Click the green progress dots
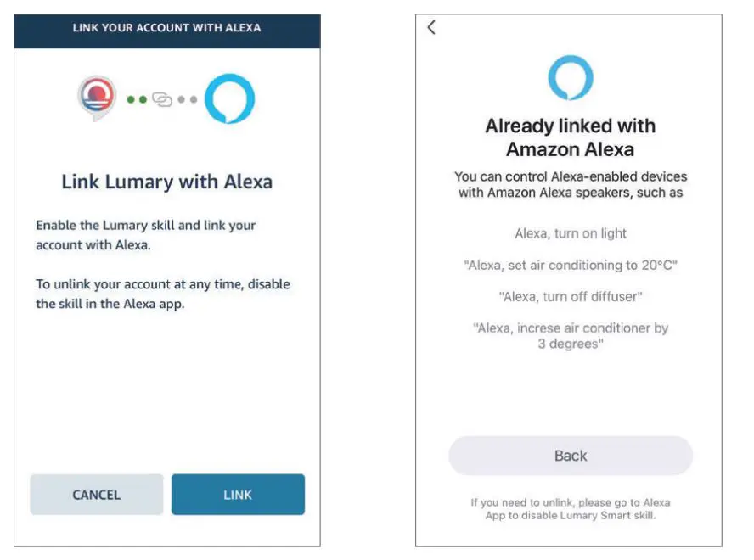This screenshot has width=754, height=560. coord(137,99)
